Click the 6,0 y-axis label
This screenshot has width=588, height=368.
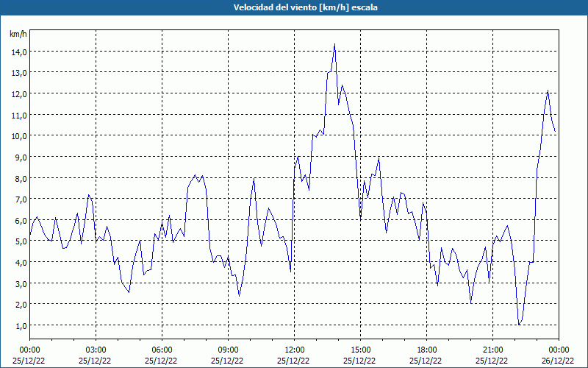click(21, 221)
